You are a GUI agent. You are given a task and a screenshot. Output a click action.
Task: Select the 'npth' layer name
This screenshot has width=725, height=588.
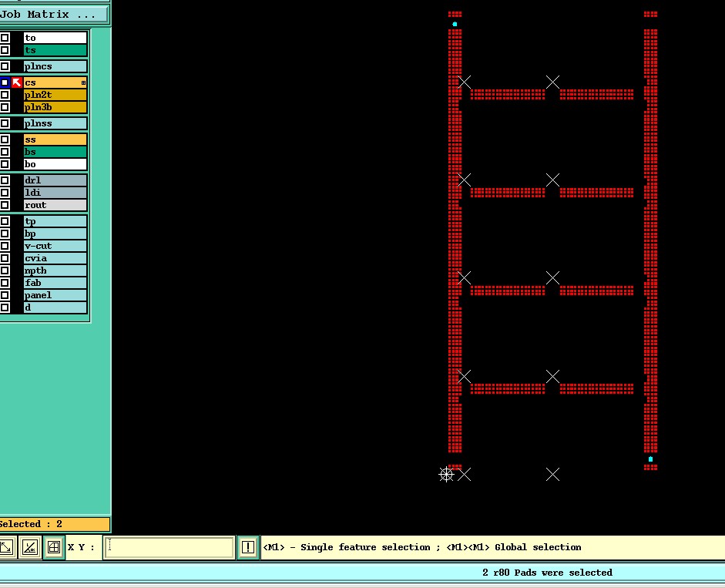pyautogui.click(x=55, y=270)
